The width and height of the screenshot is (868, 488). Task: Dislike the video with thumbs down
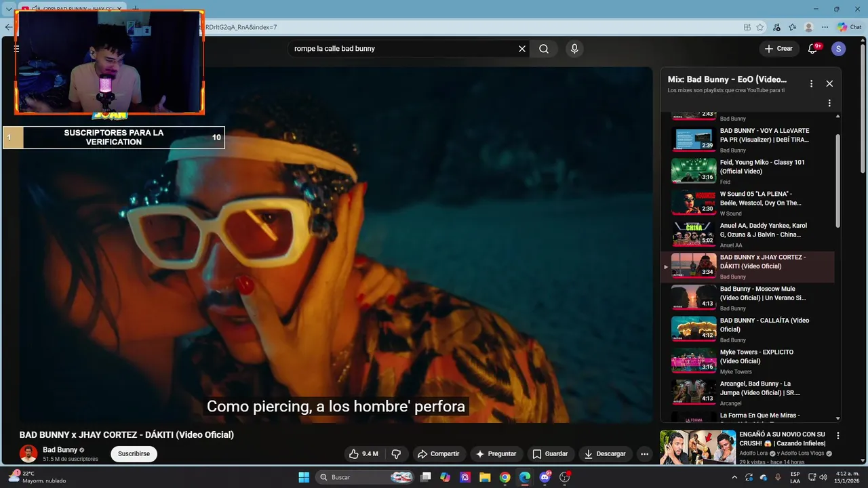tap(397, 453)
